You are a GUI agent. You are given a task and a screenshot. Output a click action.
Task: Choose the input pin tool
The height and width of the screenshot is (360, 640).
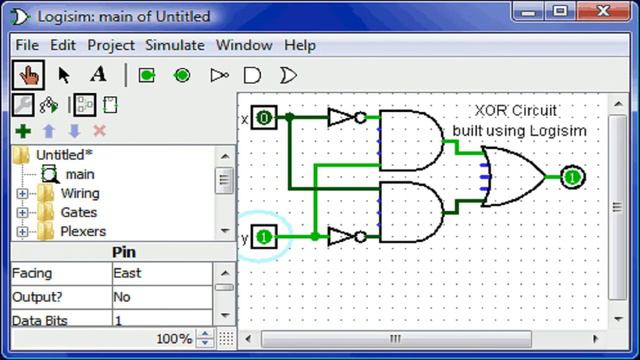[147, 76]
